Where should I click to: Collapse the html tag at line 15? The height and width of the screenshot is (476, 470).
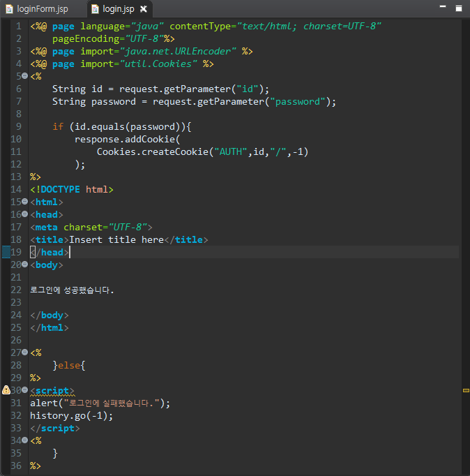point(25,202)
